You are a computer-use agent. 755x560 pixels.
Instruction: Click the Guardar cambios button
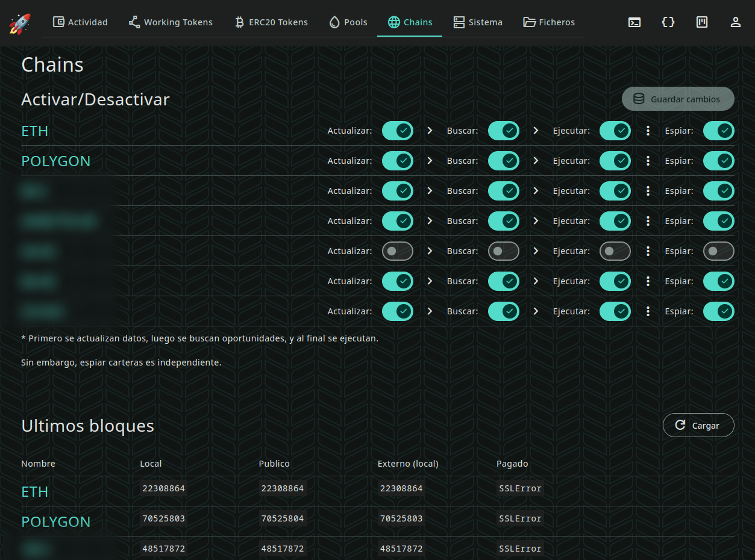tap(678, 99)
